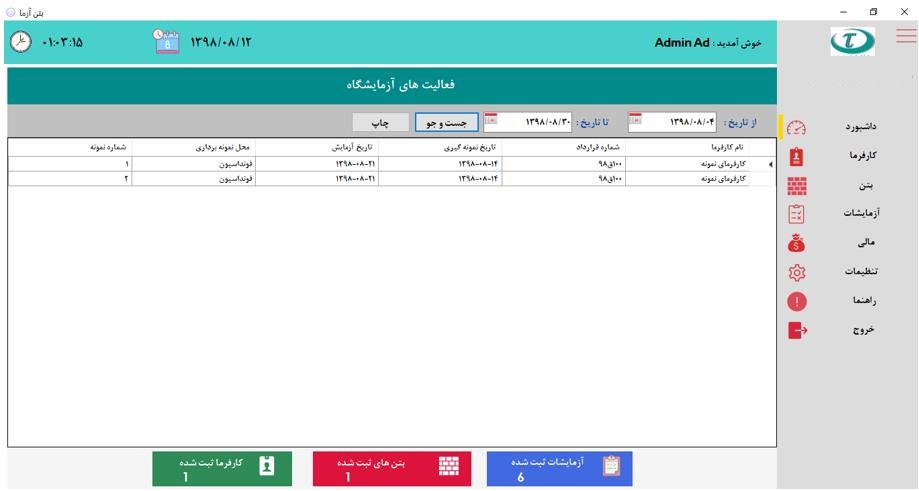Click the Financial (مالی) money bag icon
Image resolution: width=919 pixels, height=491 pixels.
797,243
